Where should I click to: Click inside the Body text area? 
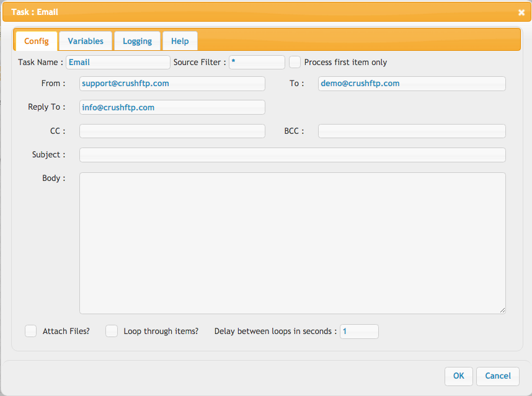click(x=293, y=243)
